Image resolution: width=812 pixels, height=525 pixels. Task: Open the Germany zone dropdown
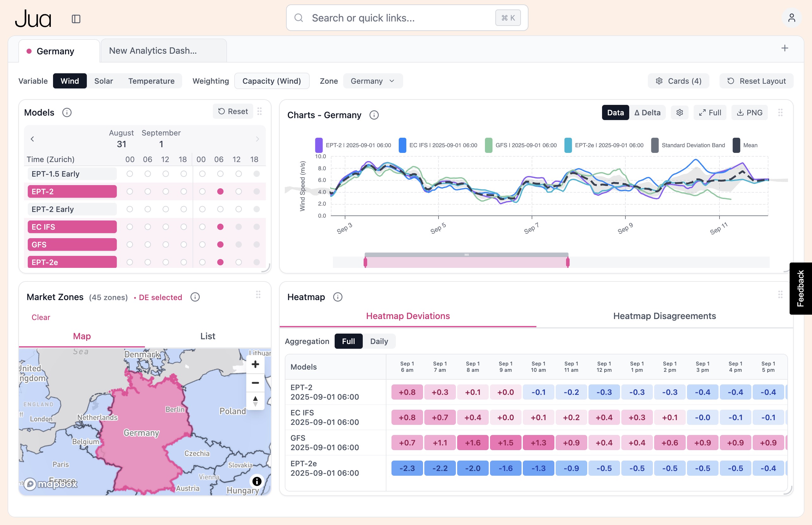pos(373,81)
